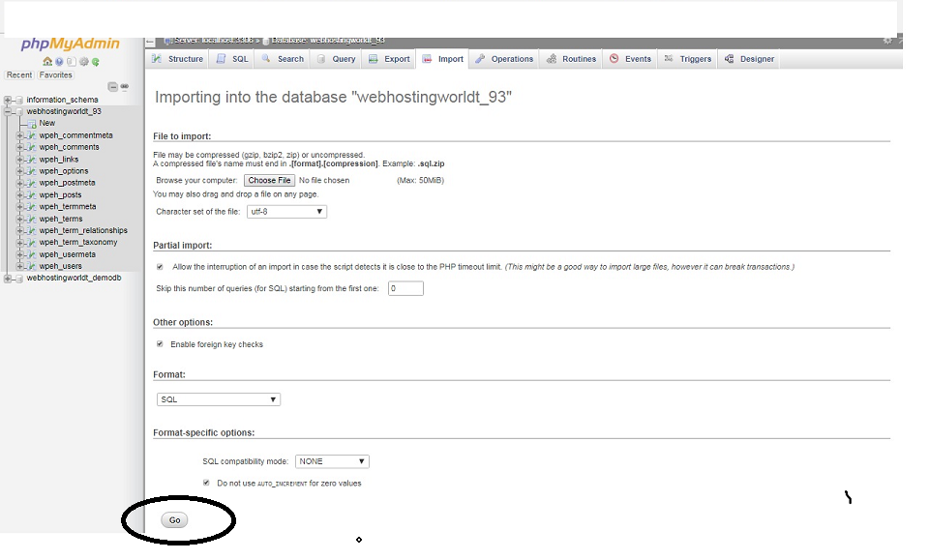Open the character set utf-8 dropdown

pos(286,211)
